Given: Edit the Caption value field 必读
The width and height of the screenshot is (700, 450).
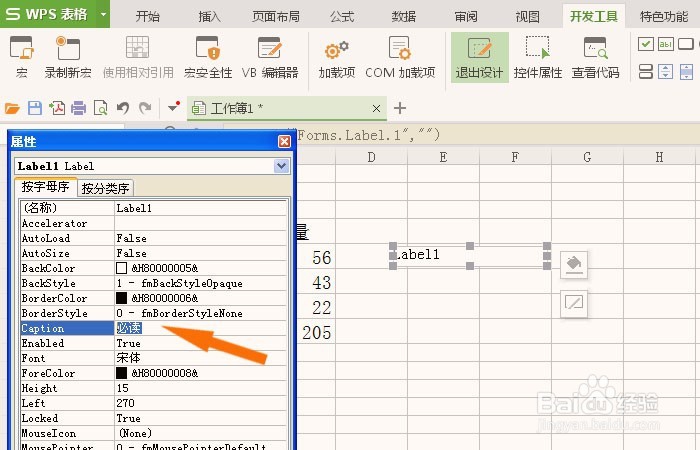Looking at the screenshot, I should tap(200, 328).
